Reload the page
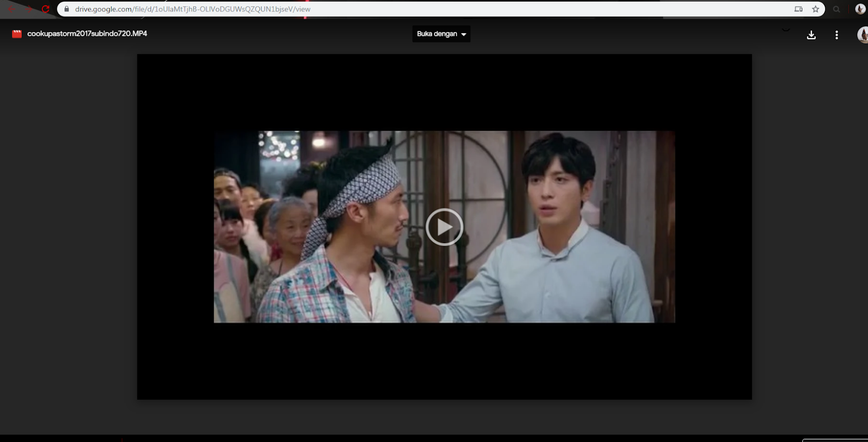The height and width of the screenshot is (442, 868). tap(46, 9)
